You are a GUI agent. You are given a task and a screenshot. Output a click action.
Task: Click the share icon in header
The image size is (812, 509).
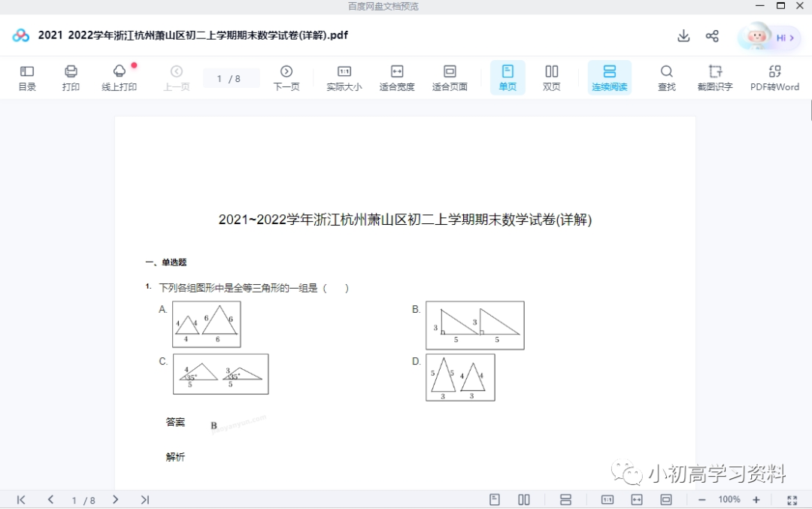tap(712, 36)
